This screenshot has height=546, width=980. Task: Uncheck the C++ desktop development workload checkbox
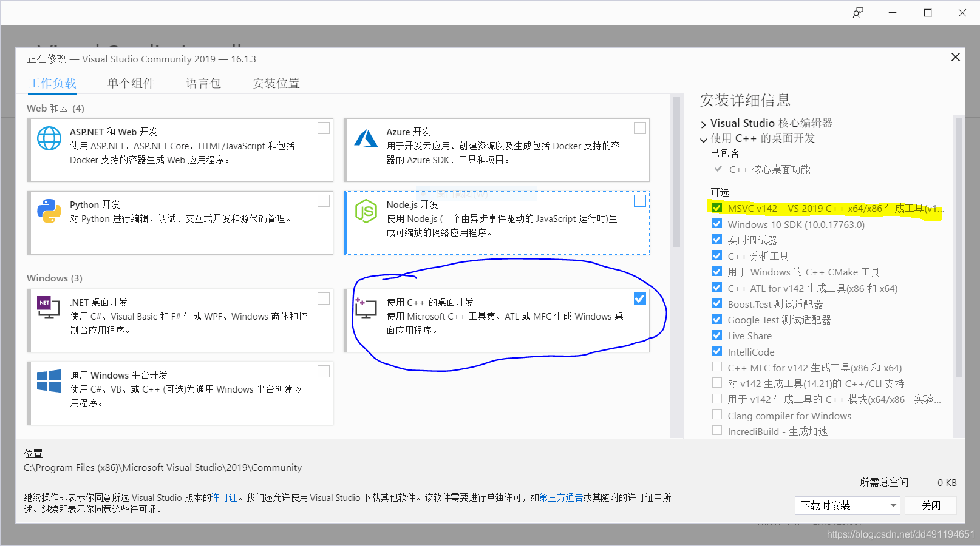tap(640, 298)
